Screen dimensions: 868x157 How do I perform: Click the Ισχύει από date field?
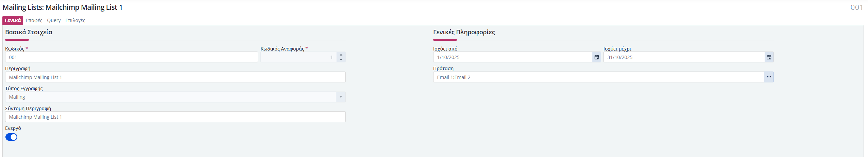click(513, 57)
